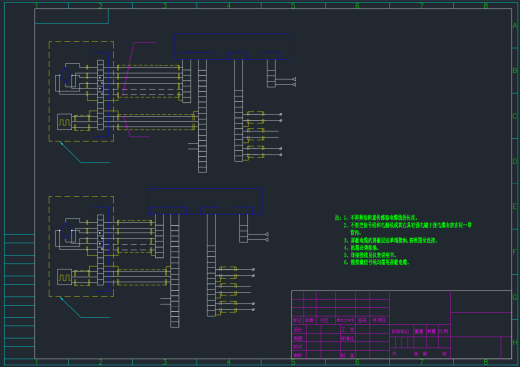Viewport: 520px width, 367px height.
Task: Click the 标准化 cell in the title block
Action: [x=347, y=338]
